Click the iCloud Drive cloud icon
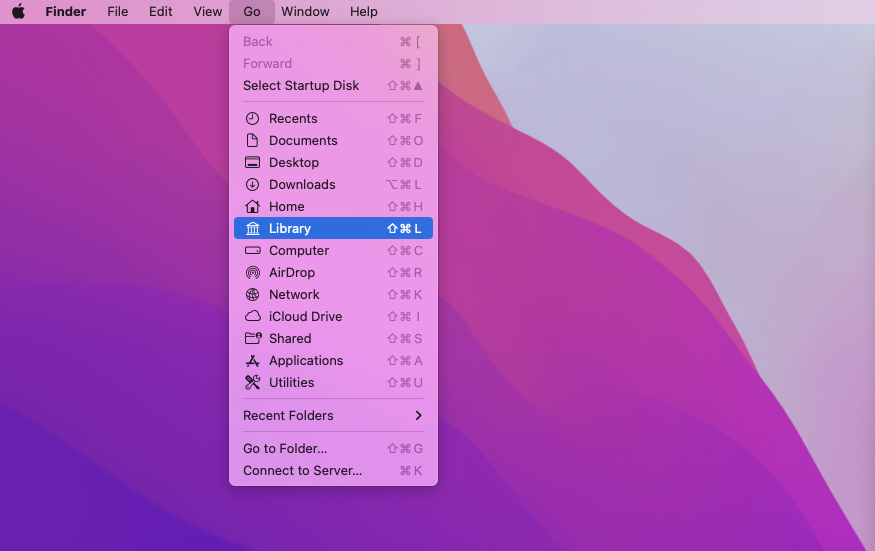The height and width of the screenshot is (551, 875). [252, 316]
